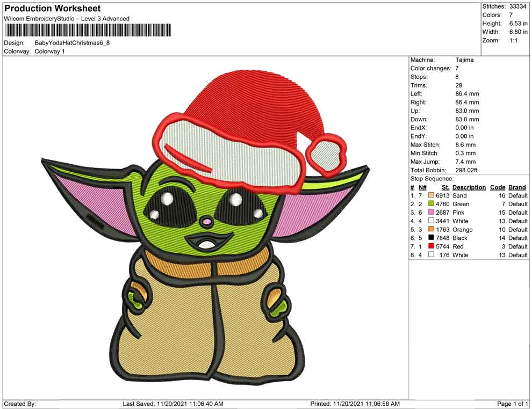Click the Max Stitch value '8.6 mm'
The width and height of the screenshot is (532, 409).
465,145
